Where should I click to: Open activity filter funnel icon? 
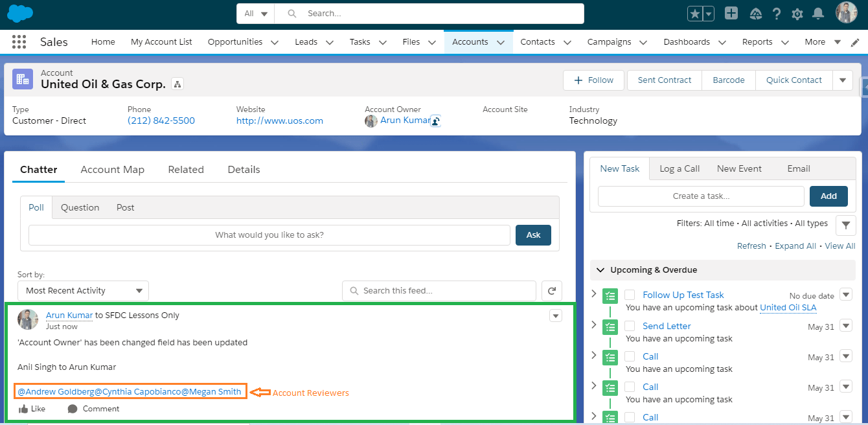point(846,225)
